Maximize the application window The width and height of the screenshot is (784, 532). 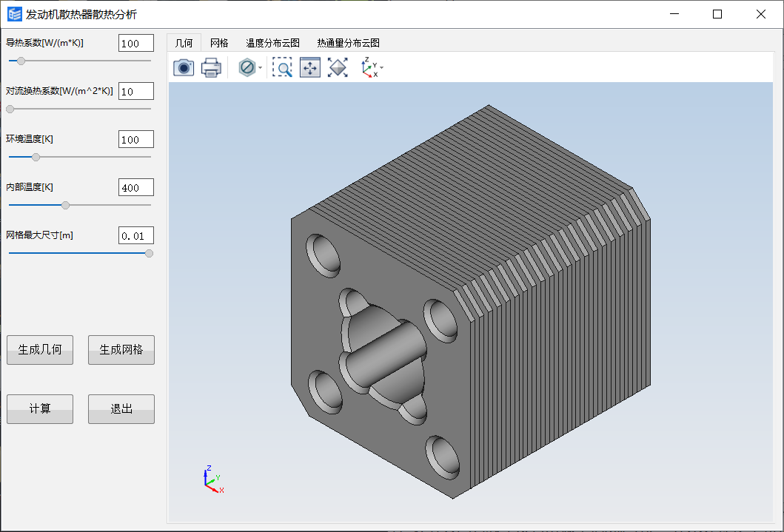[x=717, y=14]
